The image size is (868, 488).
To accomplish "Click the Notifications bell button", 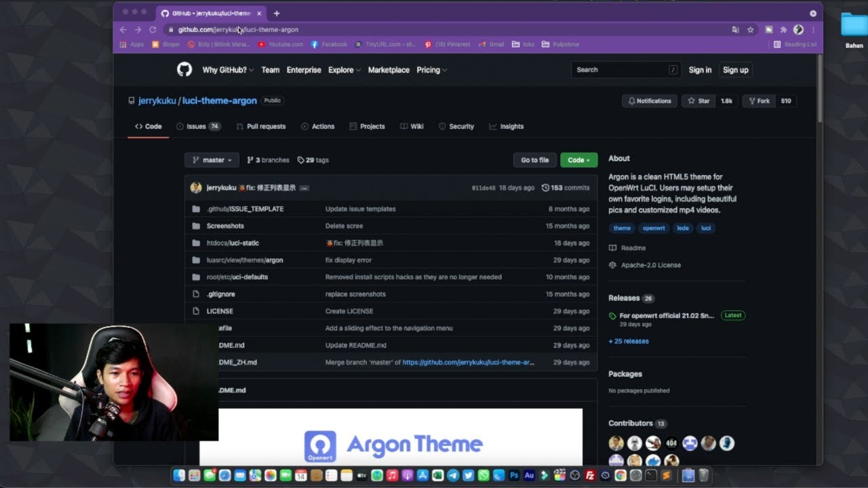I will point(650,101).
